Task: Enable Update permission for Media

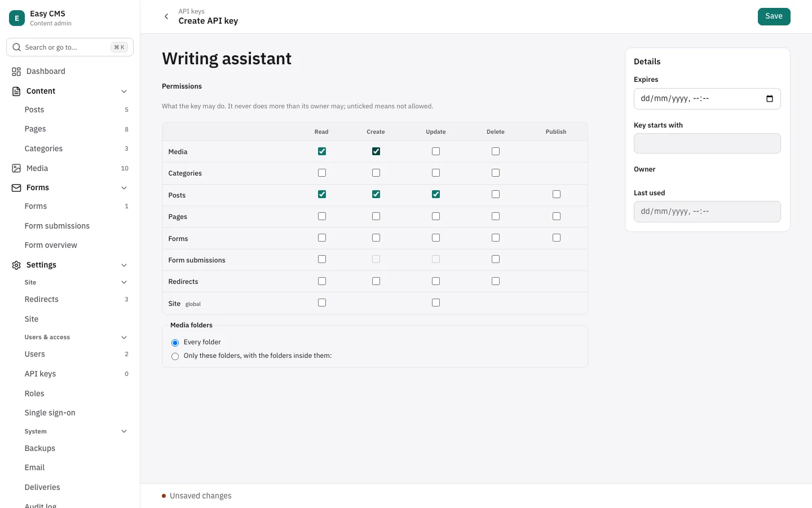Action: 436,151
